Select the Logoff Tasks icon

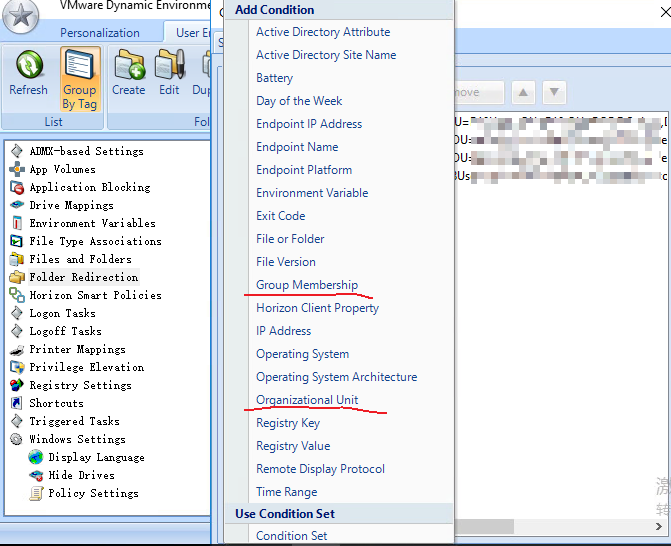tap(17, 331)
